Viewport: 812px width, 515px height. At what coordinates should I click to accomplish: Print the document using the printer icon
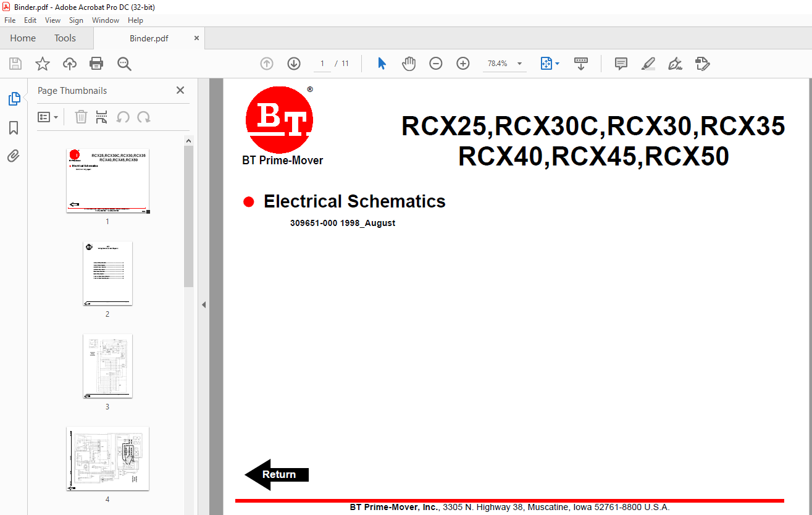(x=96, y=64)
